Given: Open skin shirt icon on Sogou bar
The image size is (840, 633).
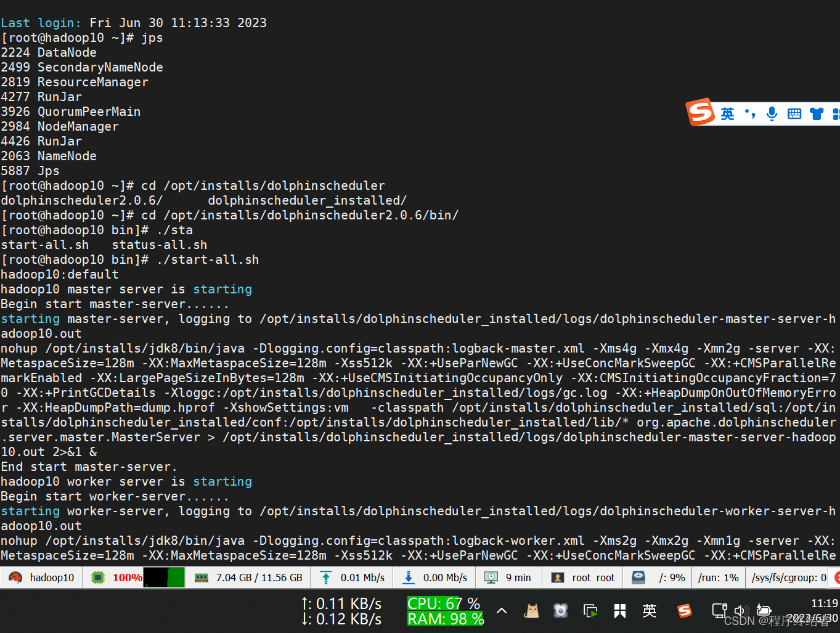Looking at the screenshot, I should (x=817, y=114).
